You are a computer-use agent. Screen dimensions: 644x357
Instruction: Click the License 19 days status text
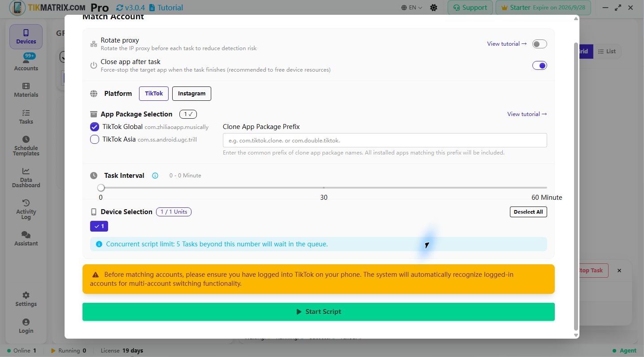click(x=122, y=351)
